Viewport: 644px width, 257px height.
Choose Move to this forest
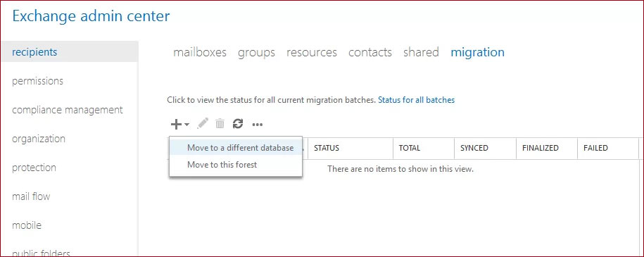click(236, 165)
